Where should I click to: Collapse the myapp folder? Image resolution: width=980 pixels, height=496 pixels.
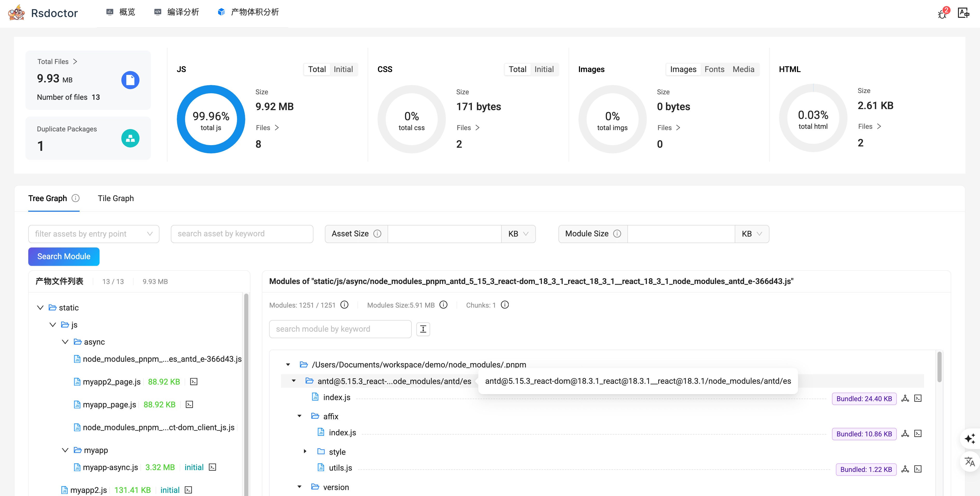(x=65, y=450)
